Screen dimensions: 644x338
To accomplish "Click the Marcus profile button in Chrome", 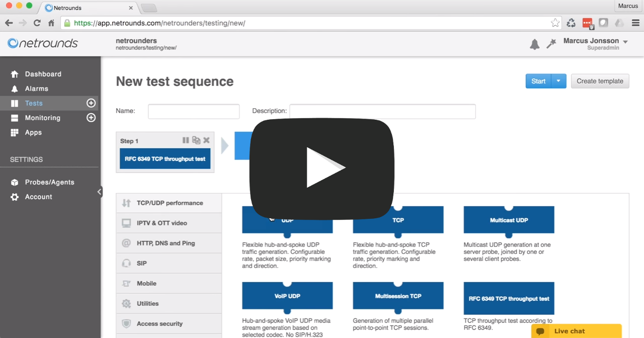I will pos(628,6).
